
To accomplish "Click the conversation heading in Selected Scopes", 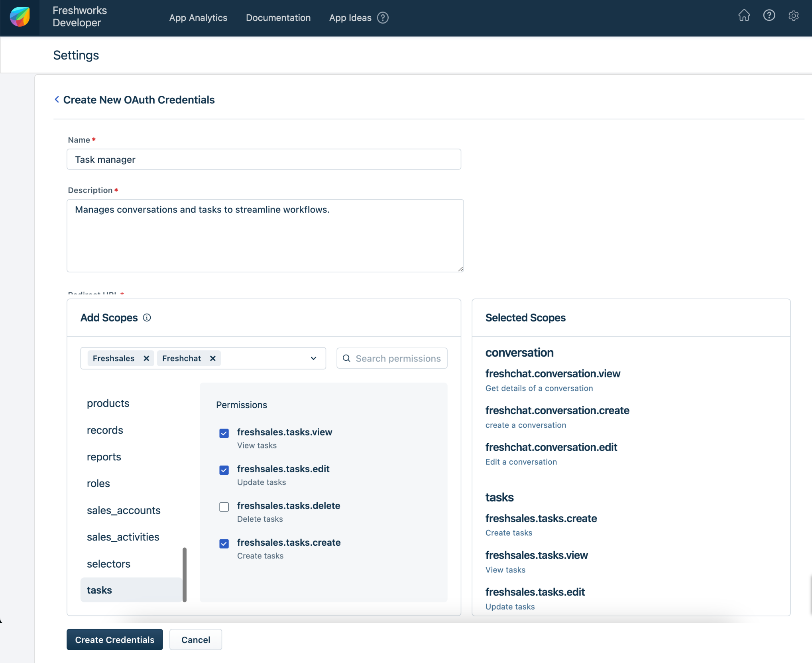I will (x=519, y=353).
